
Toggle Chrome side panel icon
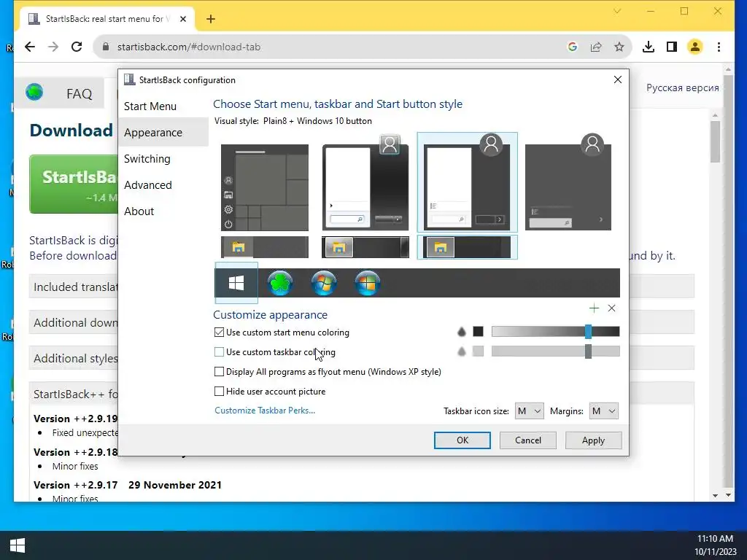[672, 47]
